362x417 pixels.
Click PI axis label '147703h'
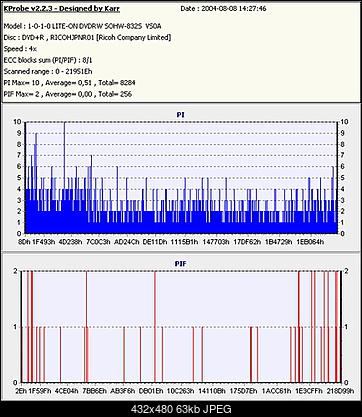[216, 242]
